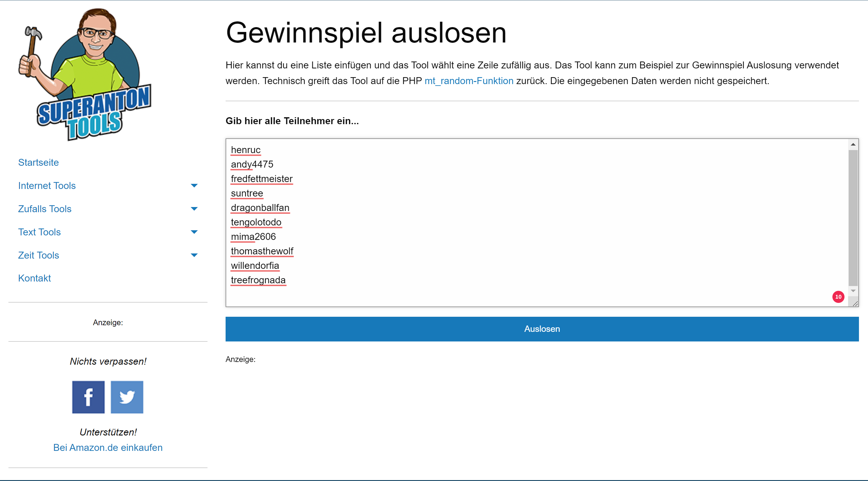This screenshot has height=481, width=868.
Task: Click the entry willendorfia
Action: pos(255,266)
